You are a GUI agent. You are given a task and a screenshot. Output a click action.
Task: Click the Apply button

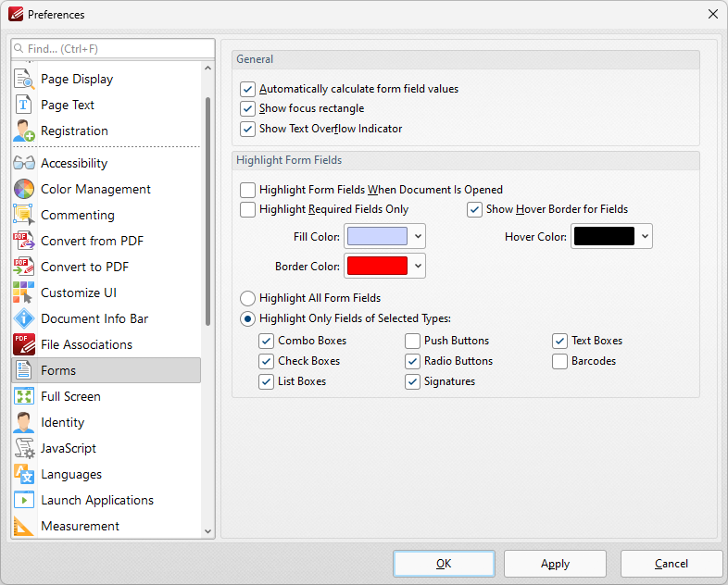click(x=556, y=564)
